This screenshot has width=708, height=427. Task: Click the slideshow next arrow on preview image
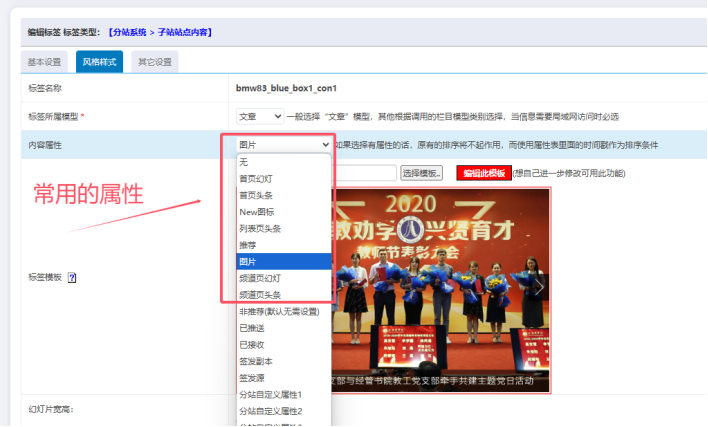(539, 287)
